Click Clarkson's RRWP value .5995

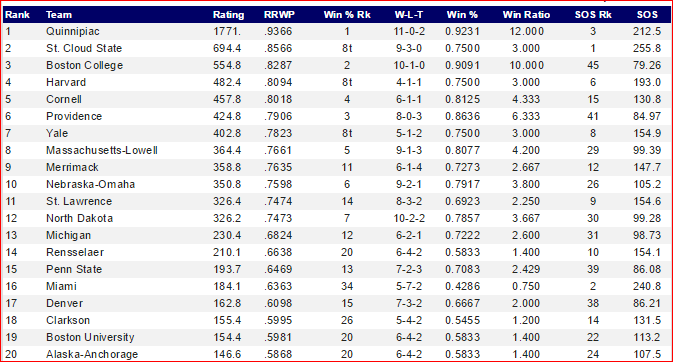(278, 320)
